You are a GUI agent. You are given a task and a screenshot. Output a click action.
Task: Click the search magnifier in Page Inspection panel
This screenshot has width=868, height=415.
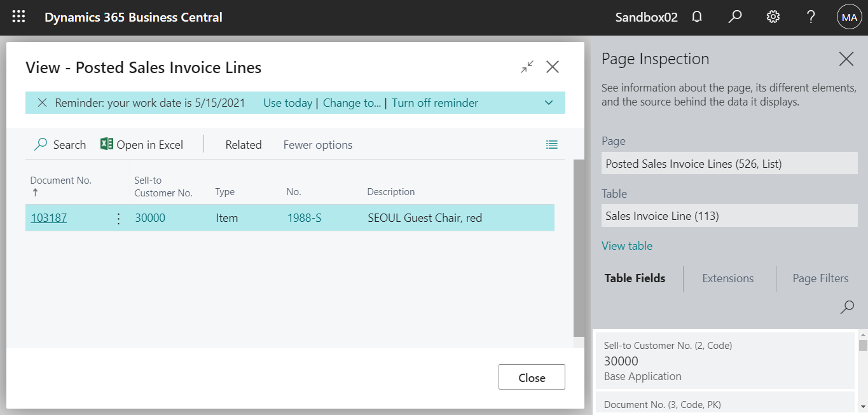coord(847,307)
